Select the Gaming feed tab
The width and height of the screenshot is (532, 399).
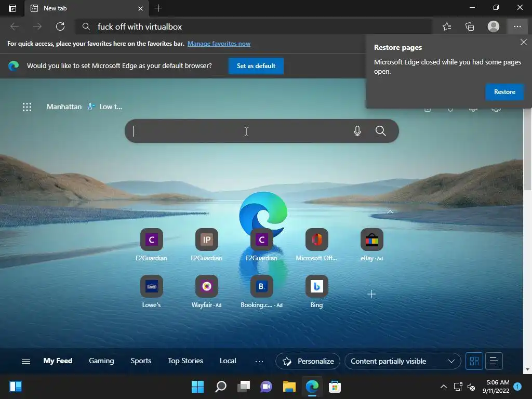pyautogui.click(x=101, y=361)
